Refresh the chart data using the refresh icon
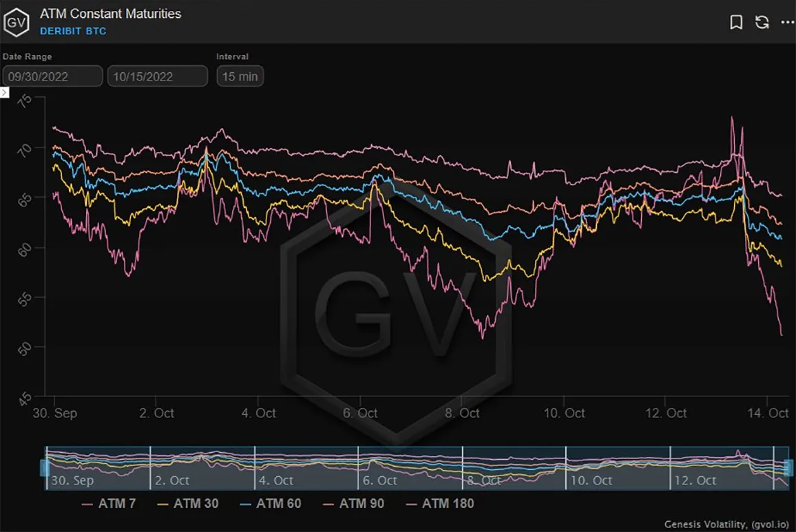Image resolution: width=796 pixels, height=532 pixels. [x=762, y=22]
